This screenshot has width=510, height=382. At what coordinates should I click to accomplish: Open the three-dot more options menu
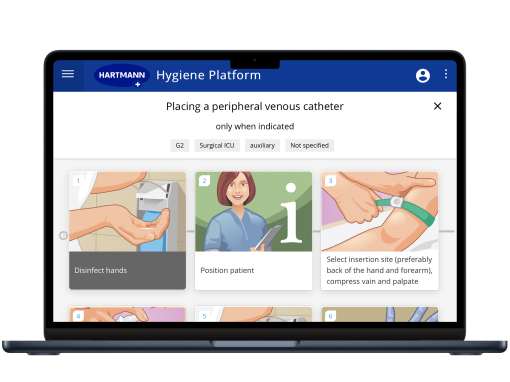tap(446, 74)
